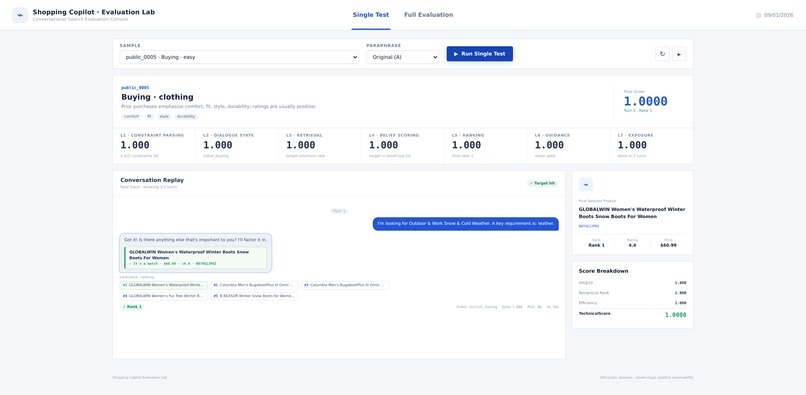
Task: Click the small play icon button
Action: coord(679,53)
